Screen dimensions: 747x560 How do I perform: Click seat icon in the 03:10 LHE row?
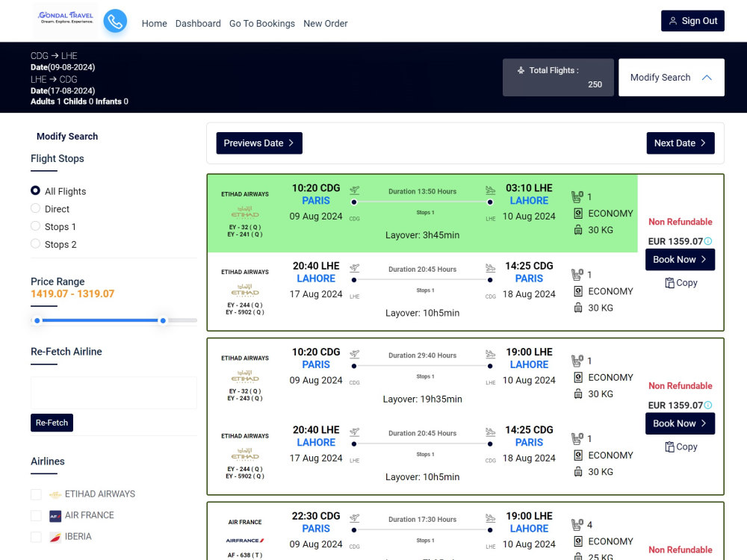coord(577,196)
